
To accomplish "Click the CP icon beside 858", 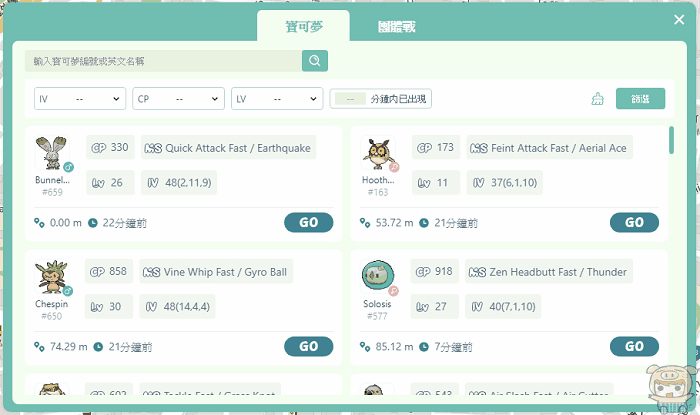I will [x=97, y=272].
